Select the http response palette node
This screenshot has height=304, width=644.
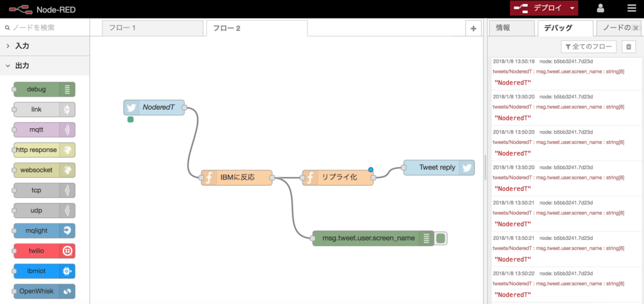[x=45, y=149]
